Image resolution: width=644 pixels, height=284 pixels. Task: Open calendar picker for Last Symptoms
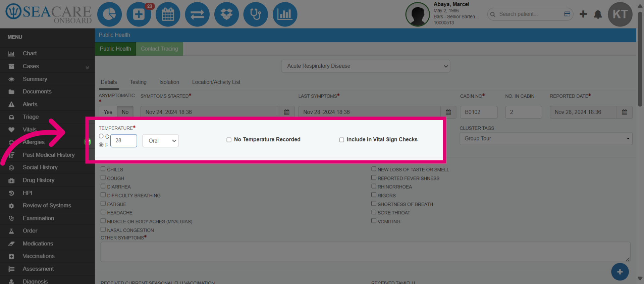coord(448,112)
